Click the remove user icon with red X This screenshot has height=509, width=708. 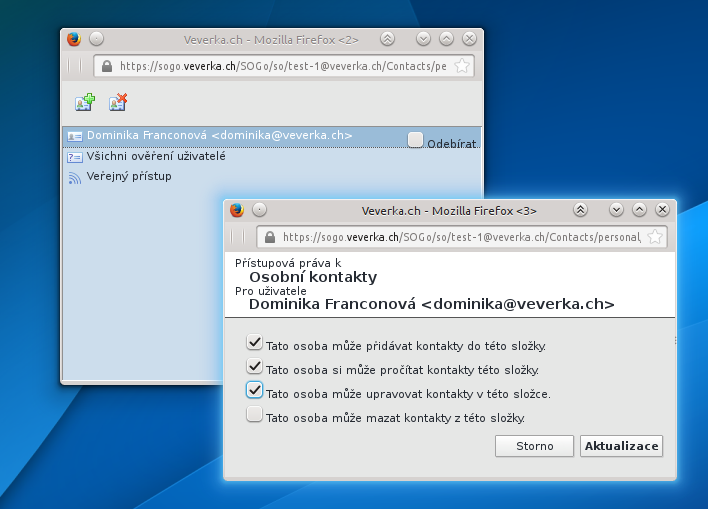point(118,102)
